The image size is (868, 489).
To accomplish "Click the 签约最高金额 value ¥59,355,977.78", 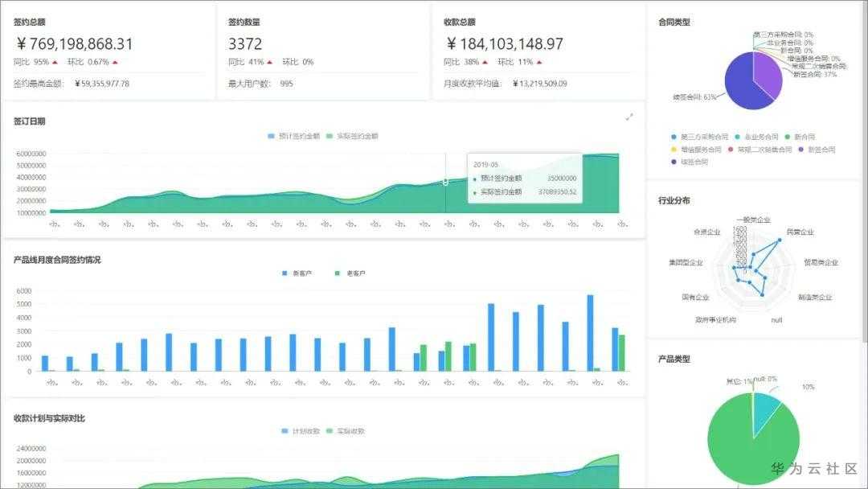I will click(x=102, y=84).
